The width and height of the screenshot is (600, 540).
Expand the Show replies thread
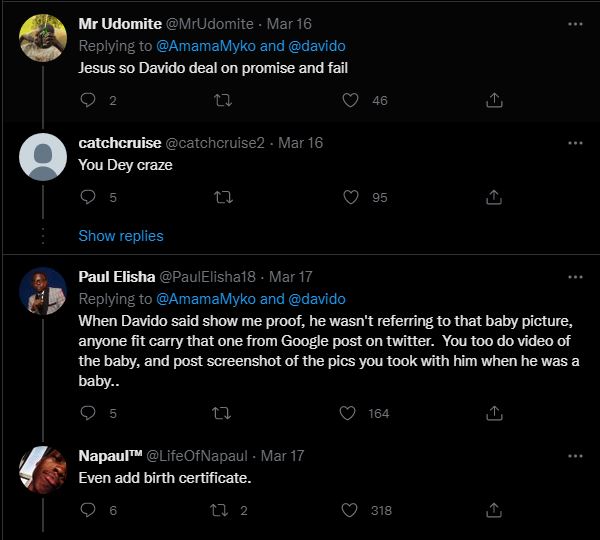coord(120,236)
